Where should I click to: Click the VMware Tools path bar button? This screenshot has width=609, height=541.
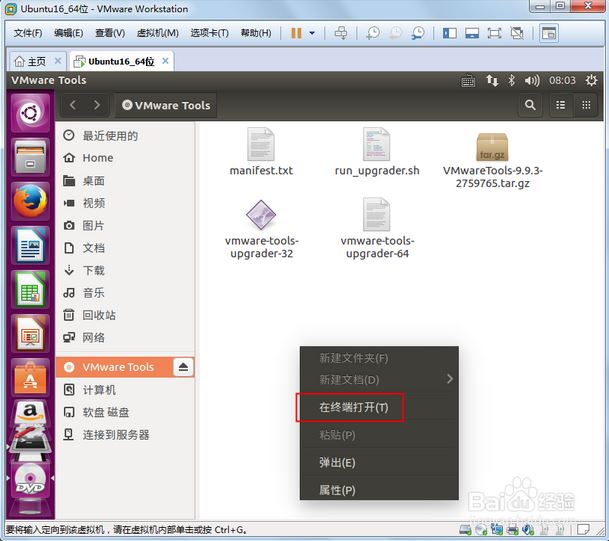point(166,105)
